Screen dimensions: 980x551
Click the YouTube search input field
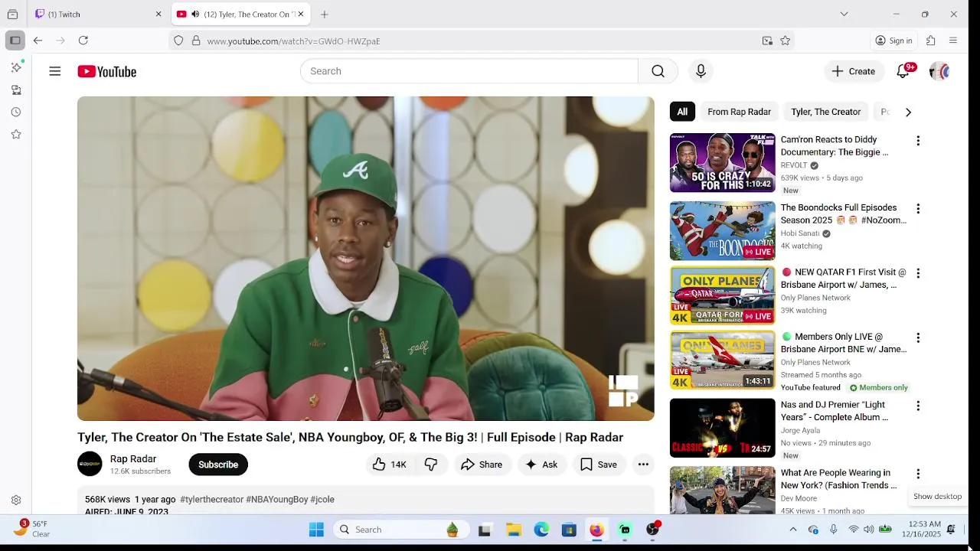coord(469,71)
